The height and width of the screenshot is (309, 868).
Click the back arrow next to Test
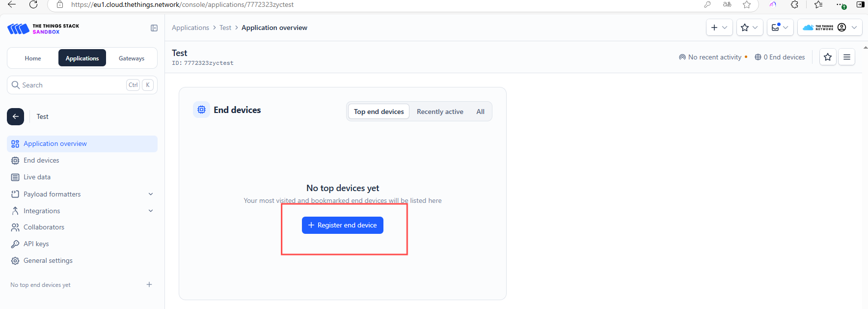[x=16, y=116]
